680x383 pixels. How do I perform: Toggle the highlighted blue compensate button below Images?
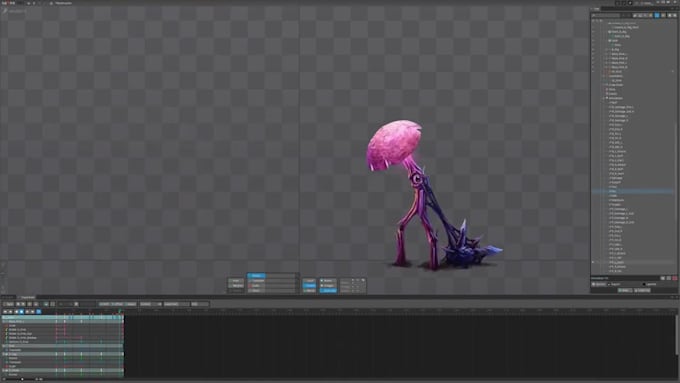tap(328, 291)
